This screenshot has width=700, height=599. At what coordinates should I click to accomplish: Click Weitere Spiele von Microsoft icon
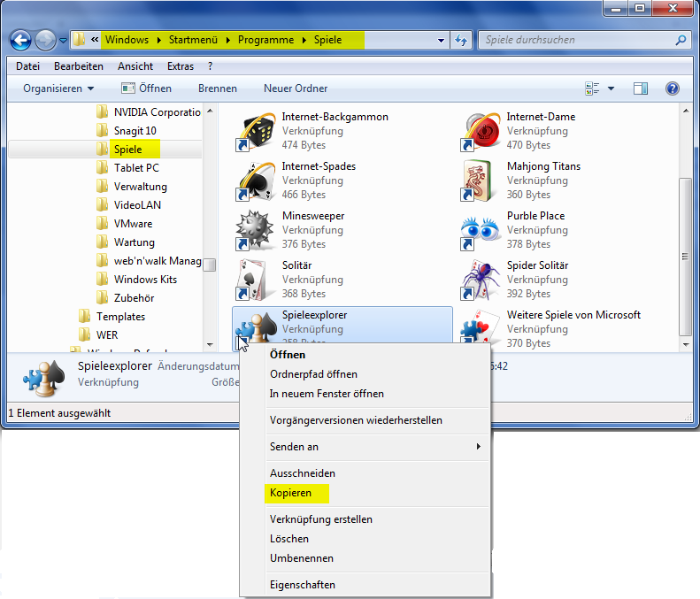481,326
